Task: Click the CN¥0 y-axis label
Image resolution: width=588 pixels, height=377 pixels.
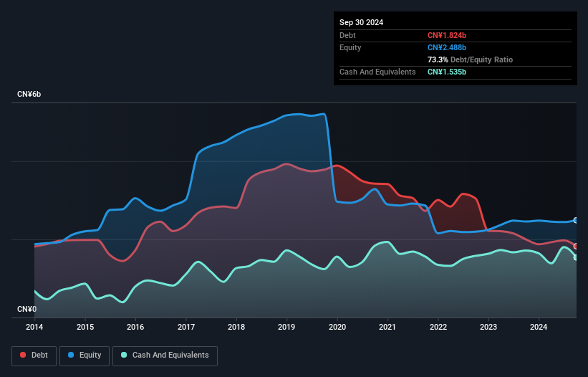Action: point(26,309)
